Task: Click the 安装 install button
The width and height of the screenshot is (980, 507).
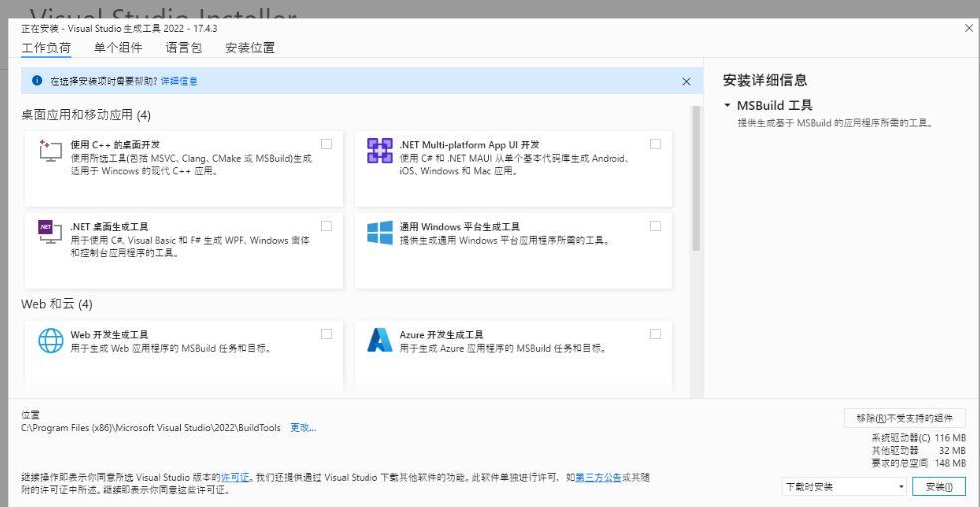Action: (939, 486)
